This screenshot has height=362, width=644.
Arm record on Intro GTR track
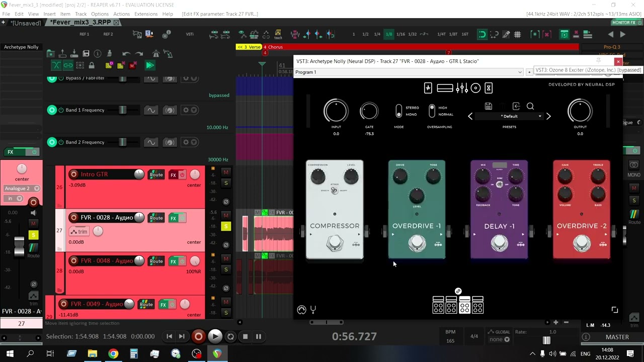(x=74, y=174)
